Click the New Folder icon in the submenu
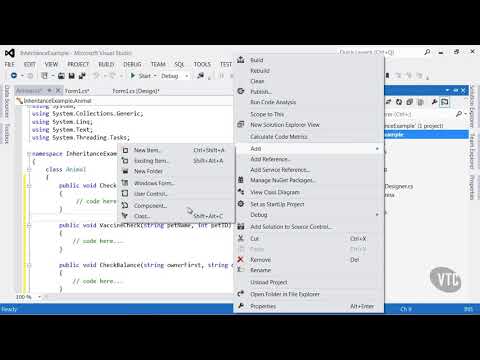 pos(125,171)
